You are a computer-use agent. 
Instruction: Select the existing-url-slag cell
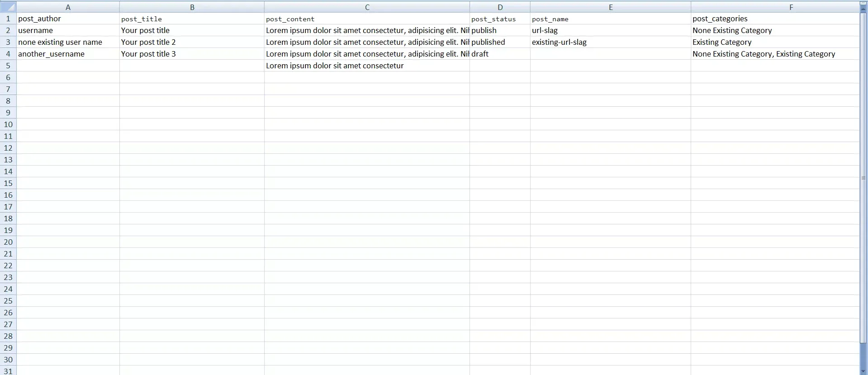(x=611, y=42)
